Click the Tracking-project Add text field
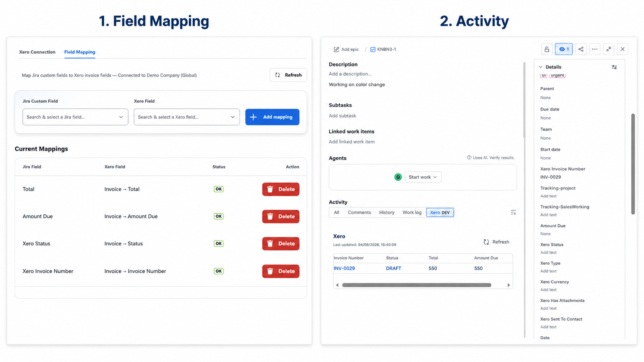 (x=548, y=196)
